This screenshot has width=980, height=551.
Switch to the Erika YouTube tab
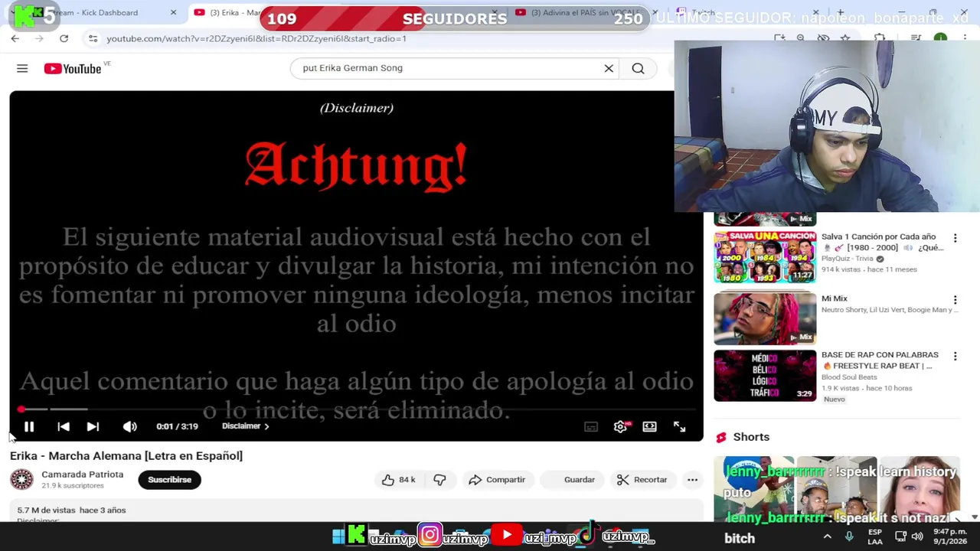[226, 12]
